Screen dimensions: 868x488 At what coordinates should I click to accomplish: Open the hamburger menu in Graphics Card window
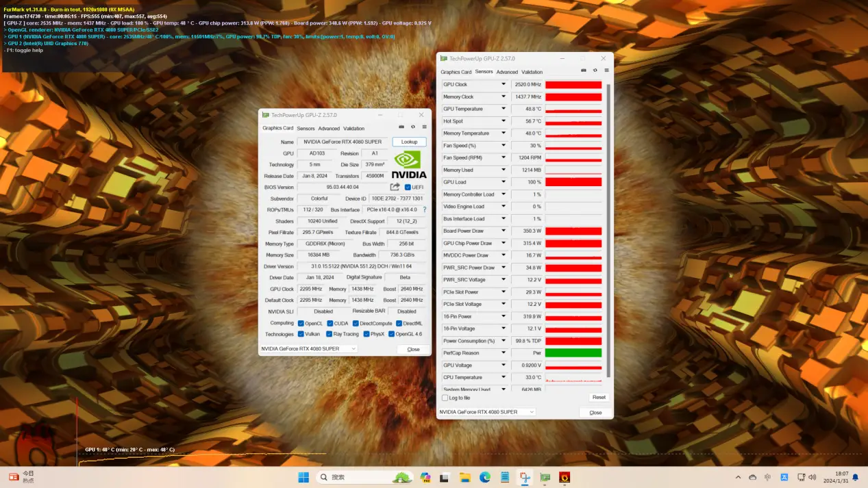[424, 127]
